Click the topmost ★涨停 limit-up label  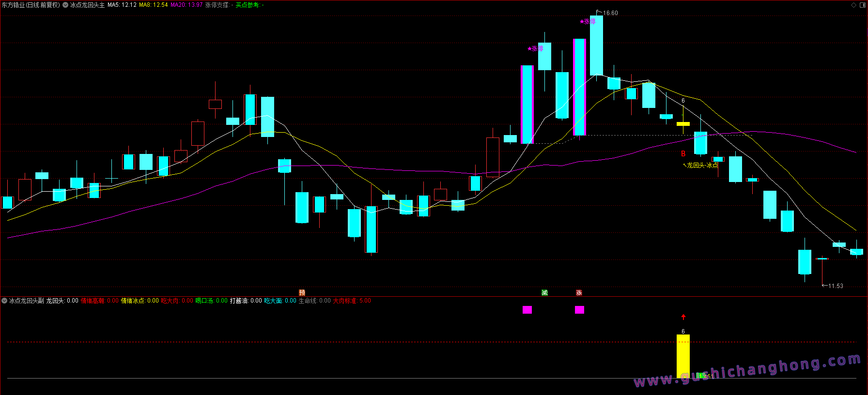[588, 22]
